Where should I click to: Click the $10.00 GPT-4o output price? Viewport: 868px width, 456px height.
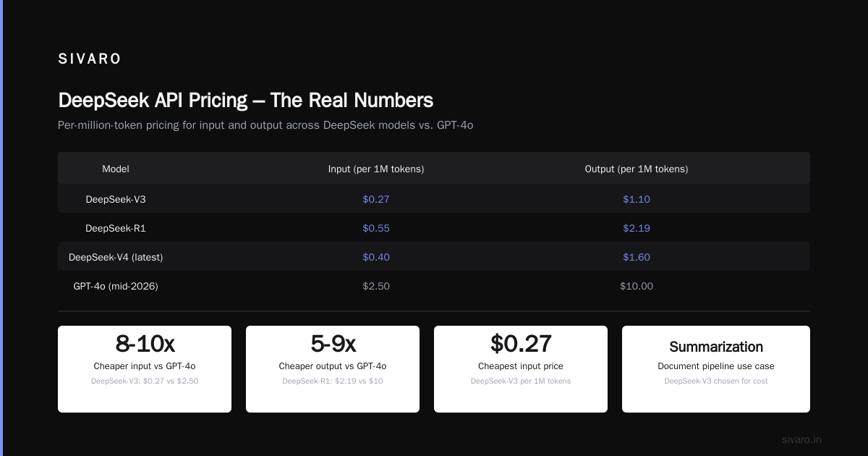[637, 286]
